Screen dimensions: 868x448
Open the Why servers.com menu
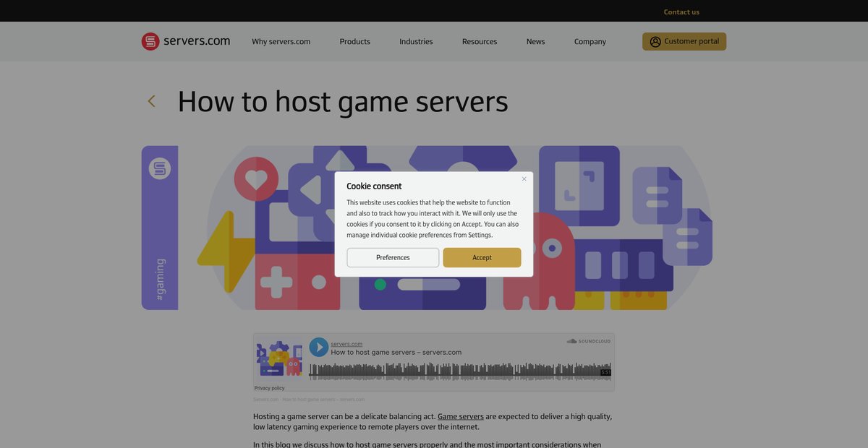[281, 42]
